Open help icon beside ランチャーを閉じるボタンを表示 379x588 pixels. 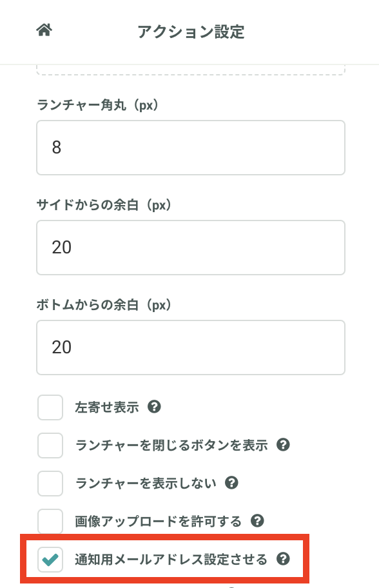click(283, 445)
